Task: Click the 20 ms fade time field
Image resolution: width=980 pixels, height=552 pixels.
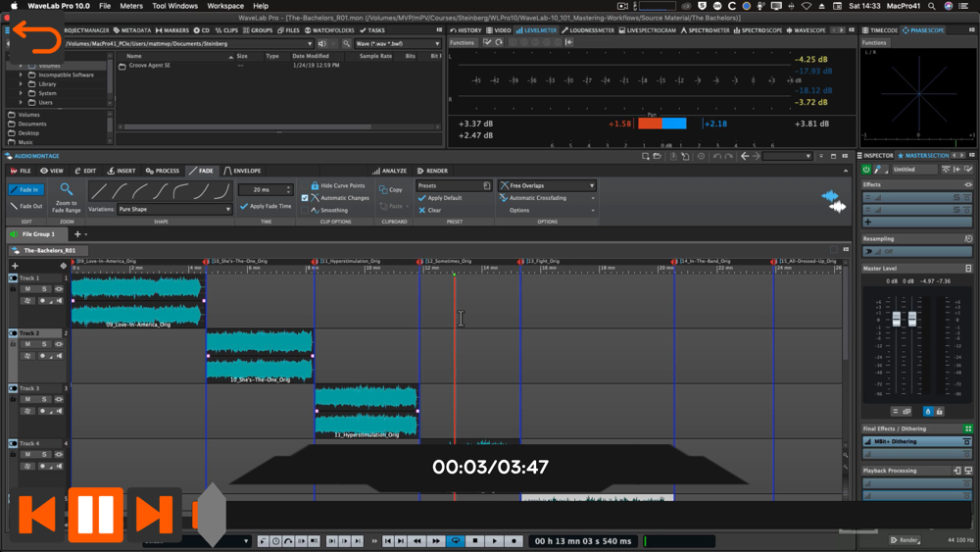Action: click(x=266, y=189)
